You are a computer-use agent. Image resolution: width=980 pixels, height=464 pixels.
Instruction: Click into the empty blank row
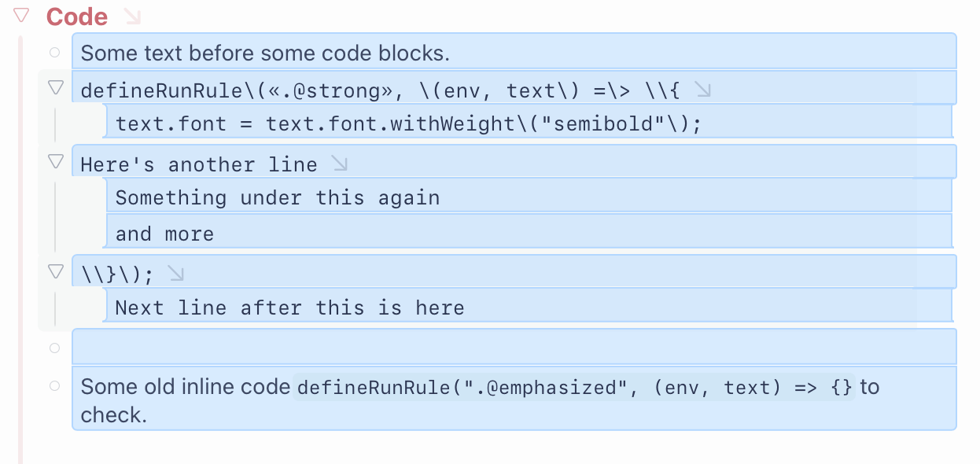click(511, 347)
